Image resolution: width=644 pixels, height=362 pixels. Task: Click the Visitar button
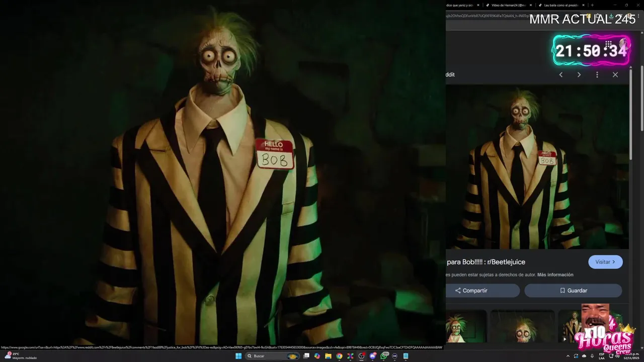[605, 262]
